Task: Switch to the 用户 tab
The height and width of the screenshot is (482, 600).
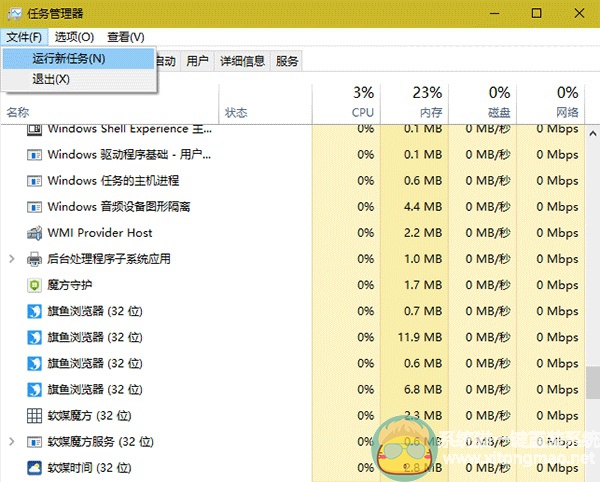Action: [197, 61]
